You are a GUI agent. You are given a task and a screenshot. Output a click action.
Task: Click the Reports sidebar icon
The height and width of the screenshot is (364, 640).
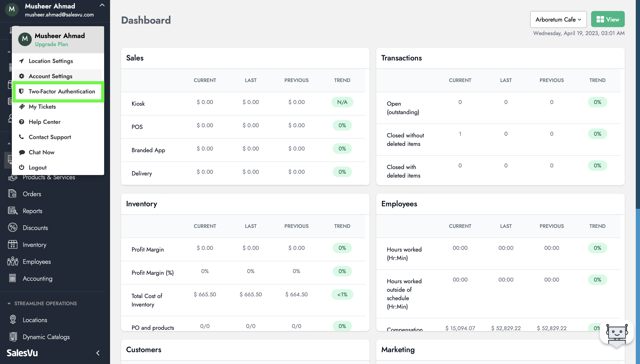tap(12, 211)
